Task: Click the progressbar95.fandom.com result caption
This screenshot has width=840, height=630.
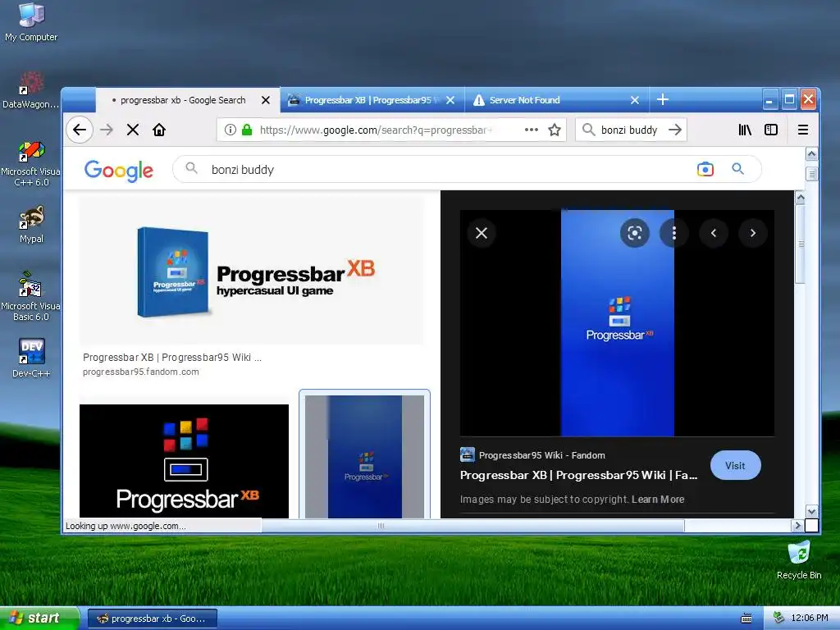Action: 140,372
